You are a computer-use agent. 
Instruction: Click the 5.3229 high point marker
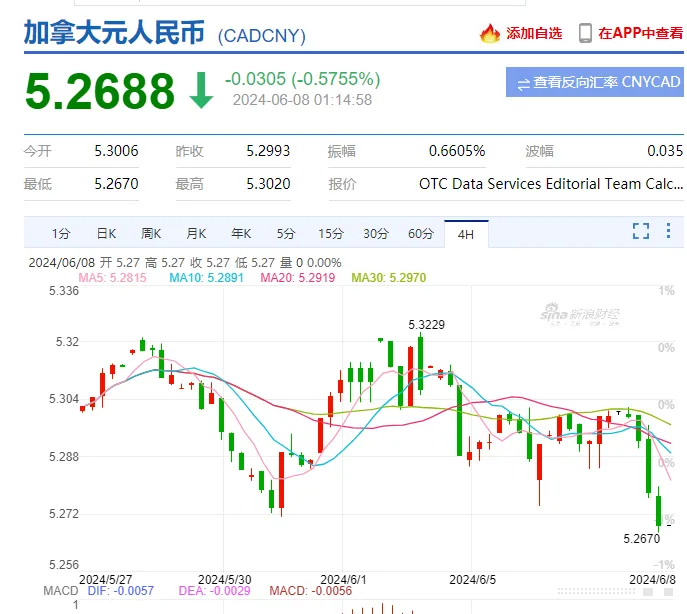tap(426, 324)
